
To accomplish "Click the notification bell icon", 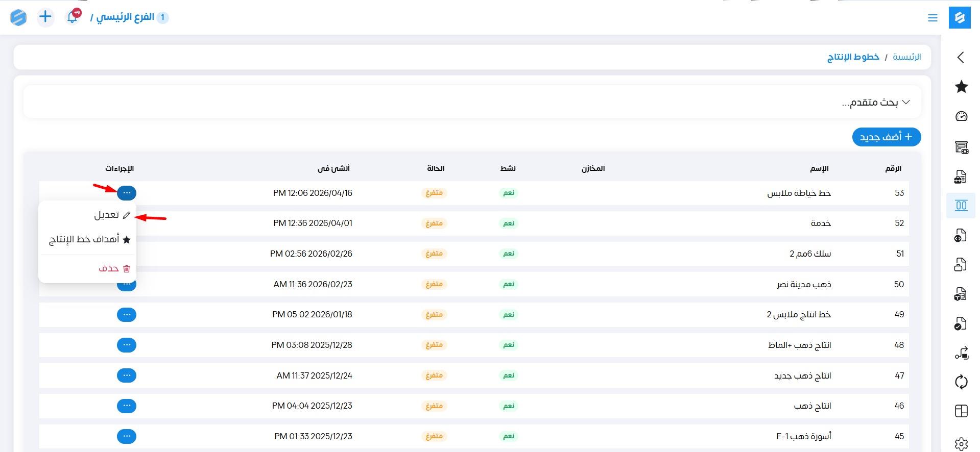I will pyautogui.click(x=73, y=17).
